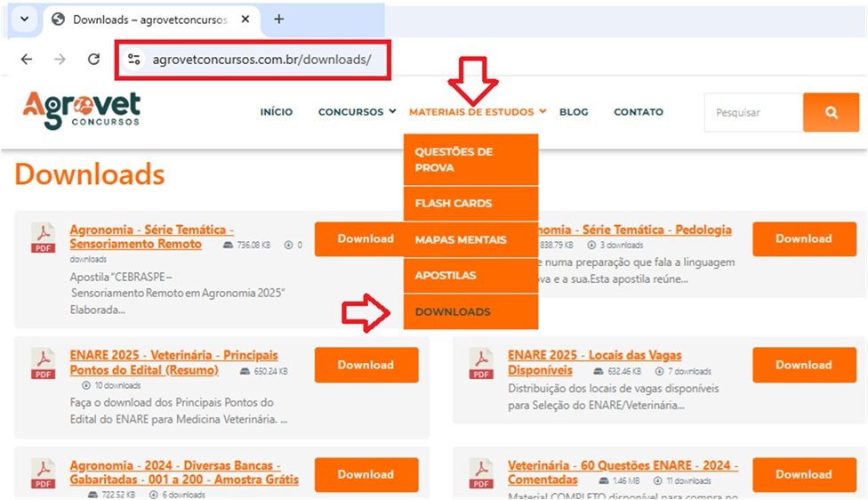Download Agronomia 2024 Amostra Grátis file
Viewport: 868px width, 500px height.
(366, 474)
